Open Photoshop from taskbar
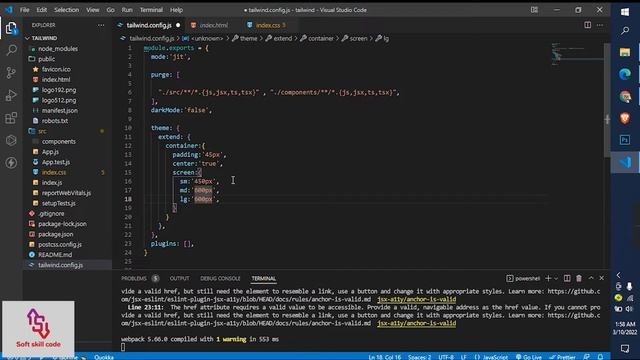Screen dimensions: 640x360 tap(625, 140)
